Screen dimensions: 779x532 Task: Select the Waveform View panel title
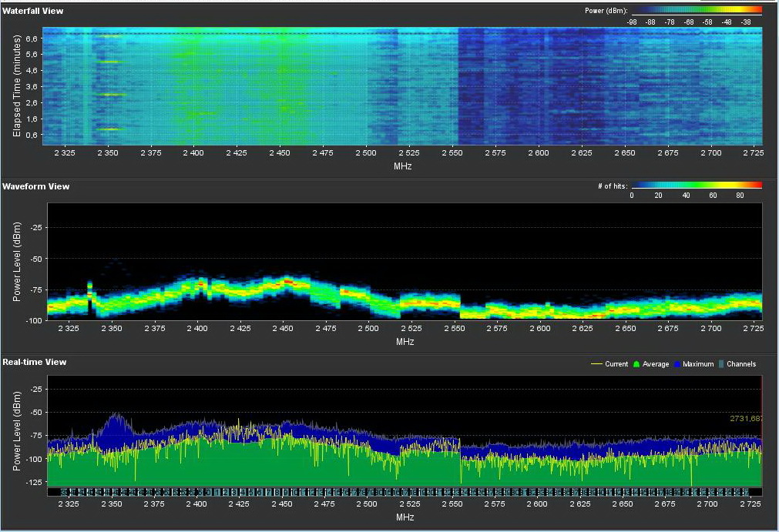click(x=35, y=186)
